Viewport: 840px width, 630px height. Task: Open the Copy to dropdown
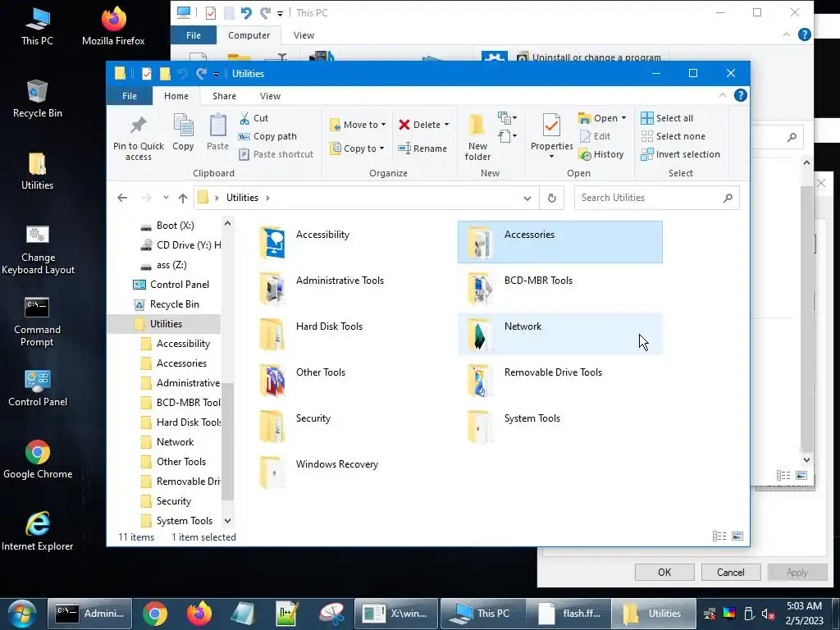coord(357,148)
